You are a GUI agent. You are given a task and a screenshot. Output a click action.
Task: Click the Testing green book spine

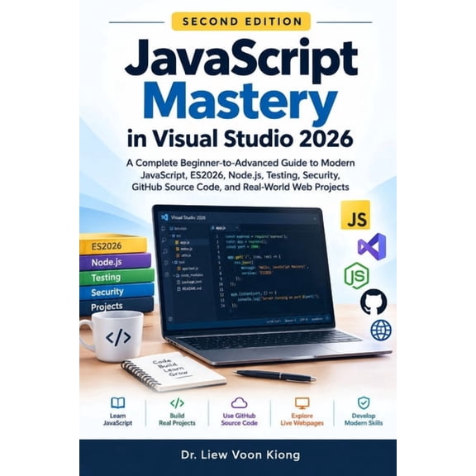pyautogui.click(x=117, y=277)
